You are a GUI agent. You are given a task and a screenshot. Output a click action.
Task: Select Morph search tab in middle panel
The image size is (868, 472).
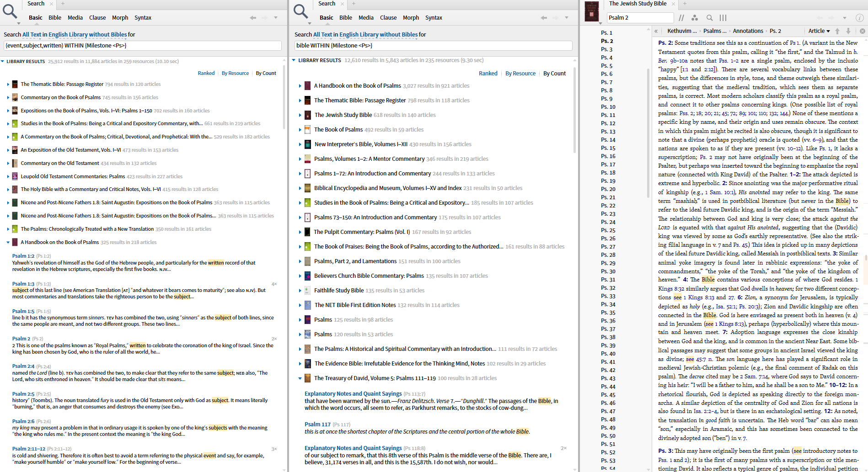pyautogui.click(x=411, y=18)
